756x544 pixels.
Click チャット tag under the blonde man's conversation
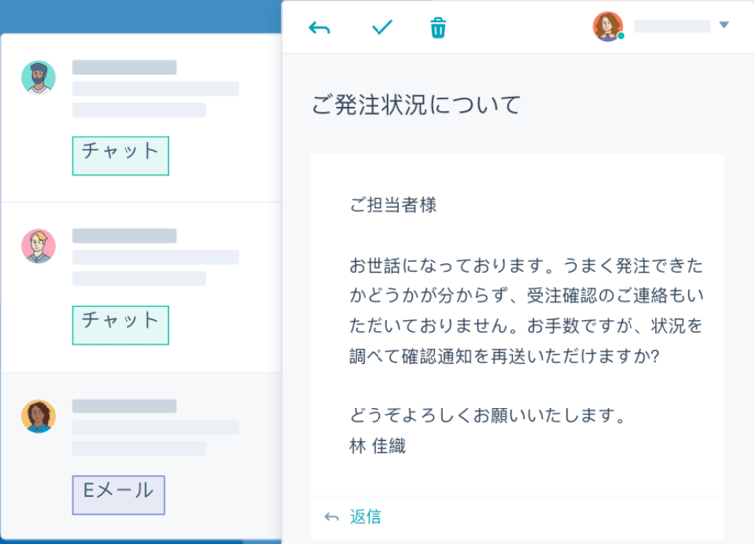[121, 325]
